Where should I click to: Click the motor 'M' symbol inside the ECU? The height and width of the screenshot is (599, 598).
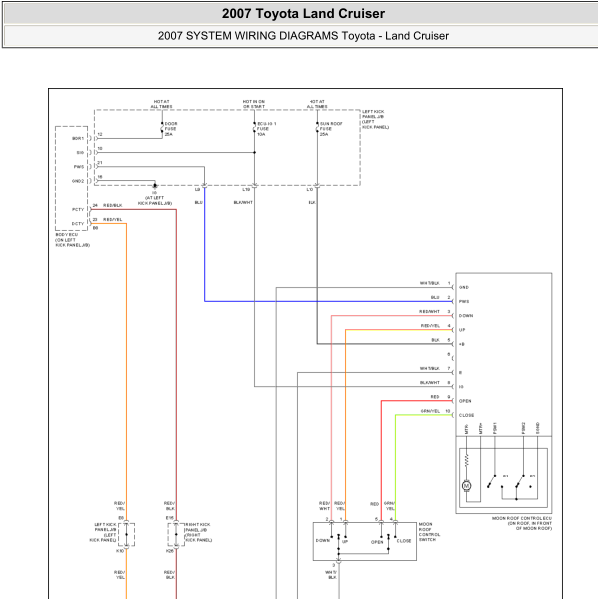click(x=466, y=486)
